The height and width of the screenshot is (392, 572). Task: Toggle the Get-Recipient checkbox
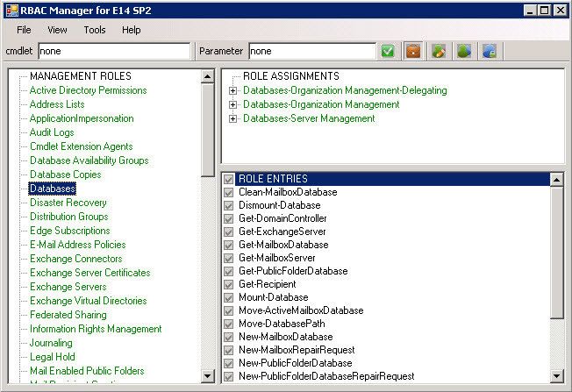tap(229, 284)
